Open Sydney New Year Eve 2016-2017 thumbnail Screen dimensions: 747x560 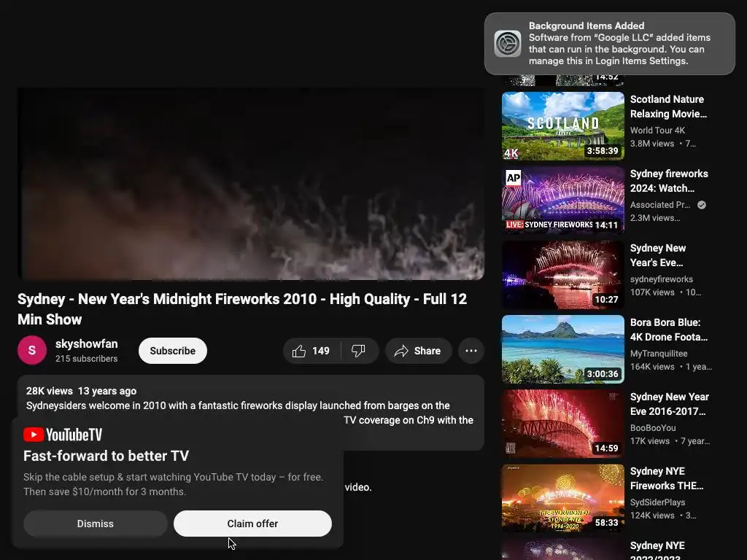tap(562, 424)
